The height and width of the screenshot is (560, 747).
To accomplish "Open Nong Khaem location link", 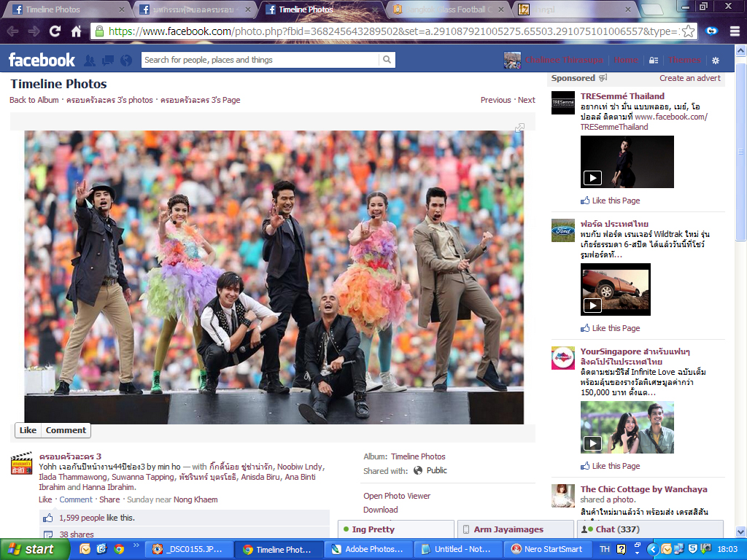I will pos(196,499).
